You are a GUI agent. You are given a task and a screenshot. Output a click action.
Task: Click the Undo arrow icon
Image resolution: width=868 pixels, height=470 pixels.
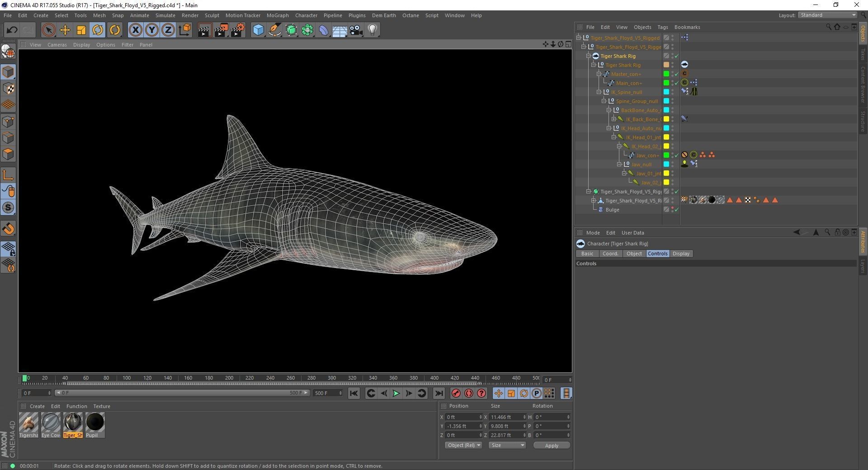pos(12,30)
